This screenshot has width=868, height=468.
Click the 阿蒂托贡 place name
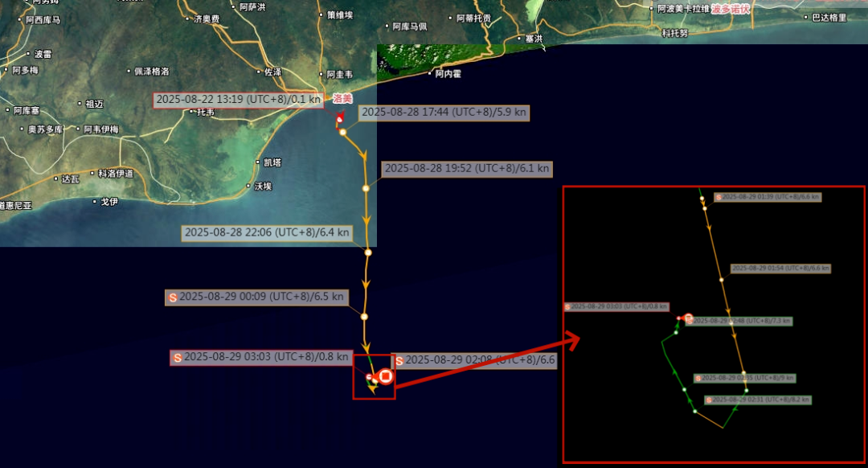474,18
